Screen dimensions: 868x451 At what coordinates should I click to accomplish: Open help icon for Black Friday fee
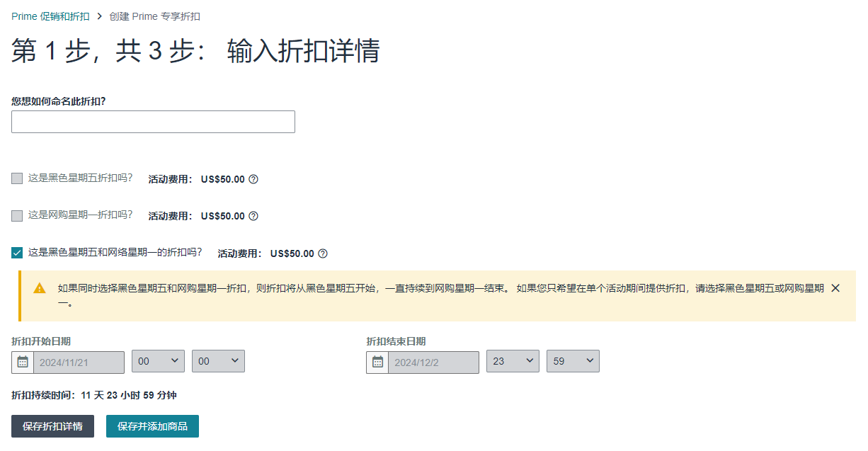click(x=253, y=179)
